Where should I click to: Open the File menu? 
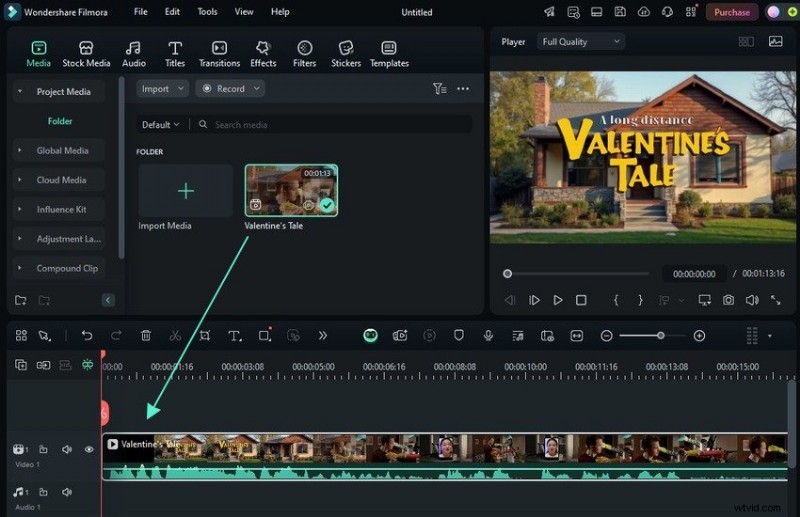pyautogui.click(x=141, y=12)
